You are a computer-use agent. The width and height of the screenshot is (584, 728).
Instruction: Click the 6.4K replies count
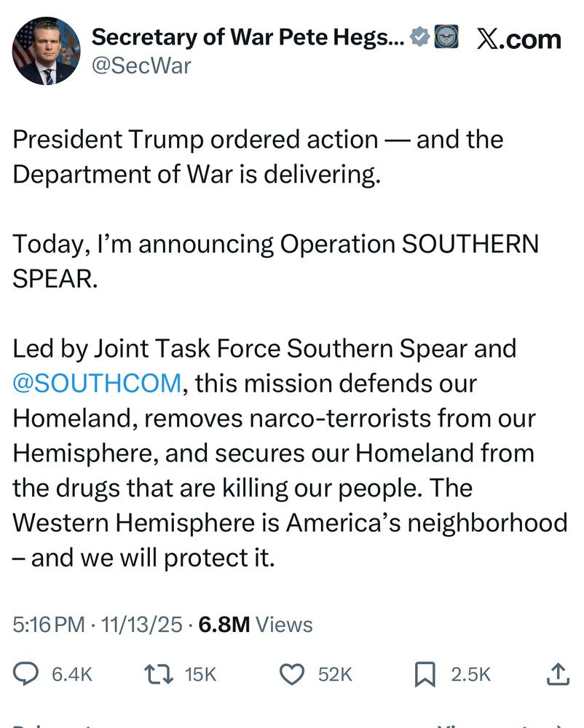72,675
